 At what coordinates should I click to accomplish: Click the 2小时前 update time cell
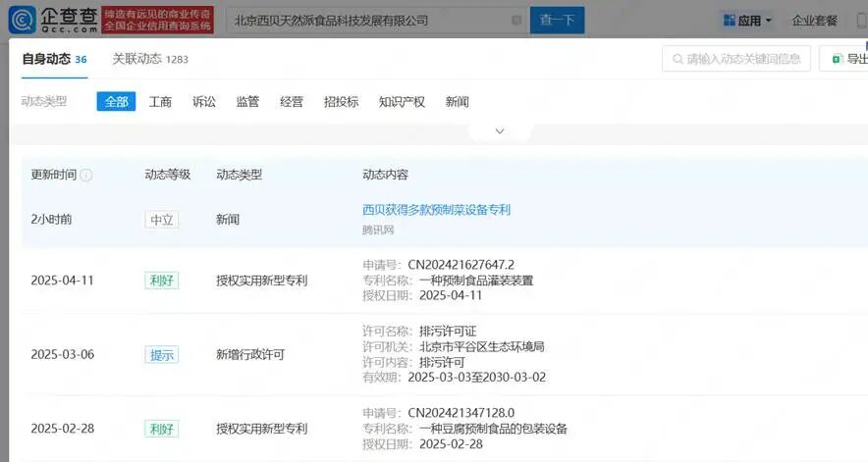[x=51, y=219]
